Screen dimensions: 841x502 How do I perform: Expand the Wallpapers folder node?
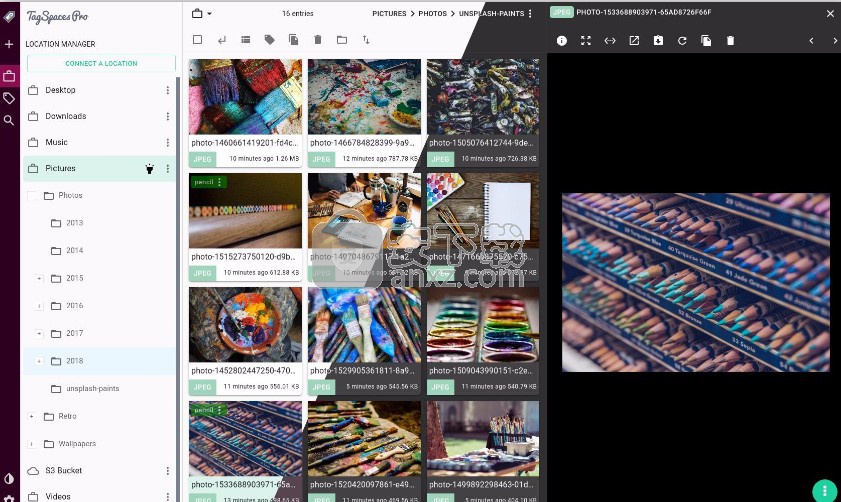(x=32, y=444)
